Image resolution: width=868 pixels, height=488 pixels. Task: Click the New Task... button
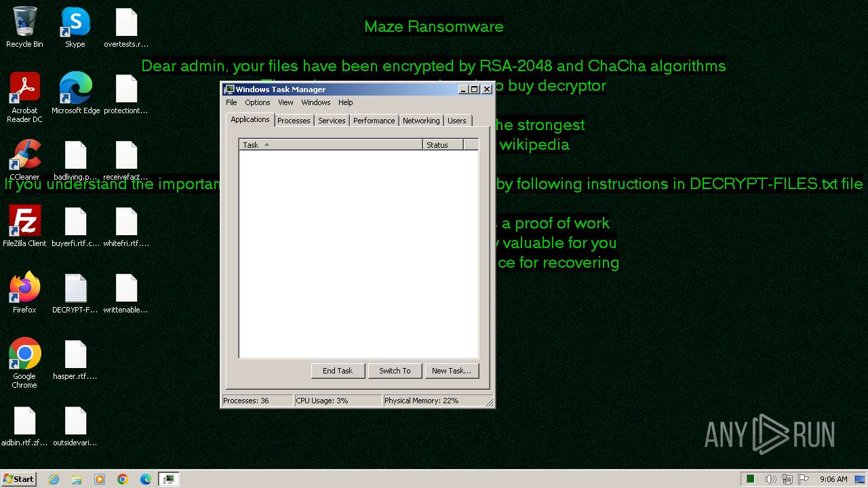pyautogui.click(x=452, y=371)
